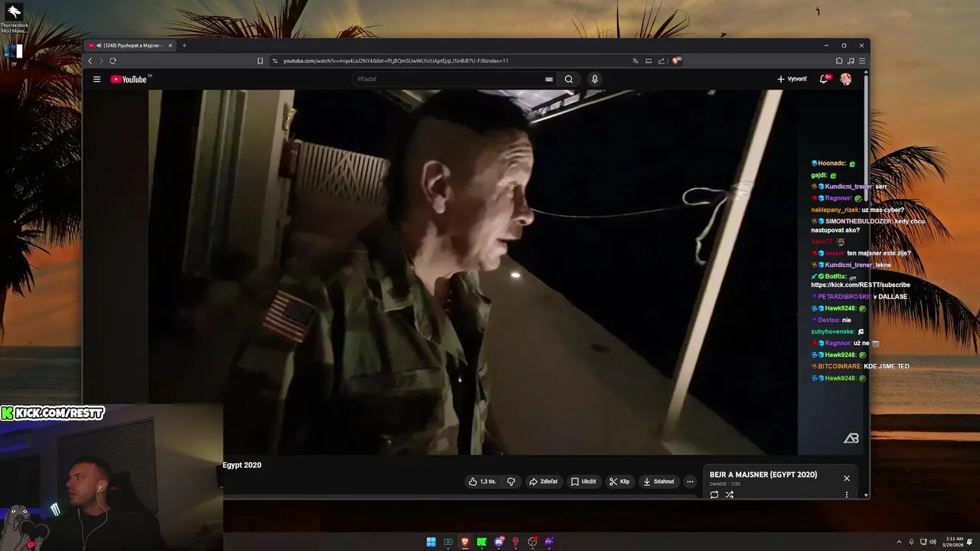Screen dimensions: 980x551
Task: Open Windows notification bell icon
Action: pyautogui.click(x=970, y=542)
